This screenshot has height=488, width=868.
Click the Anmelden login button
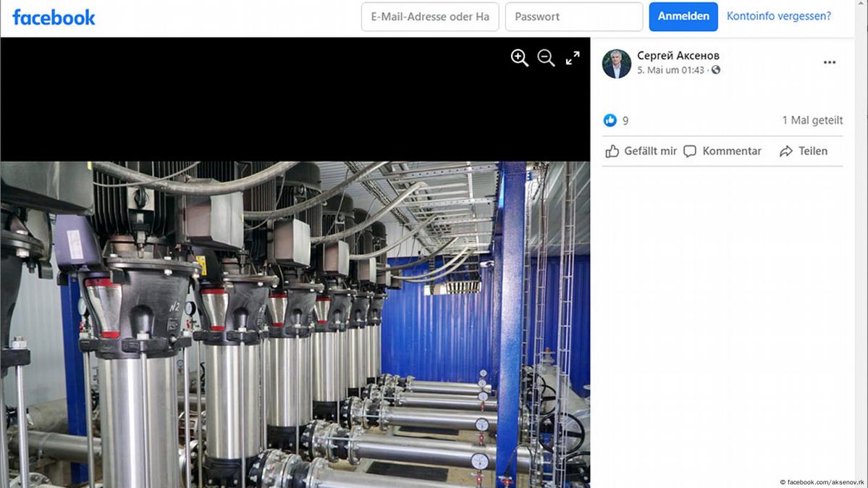point(683,17)
